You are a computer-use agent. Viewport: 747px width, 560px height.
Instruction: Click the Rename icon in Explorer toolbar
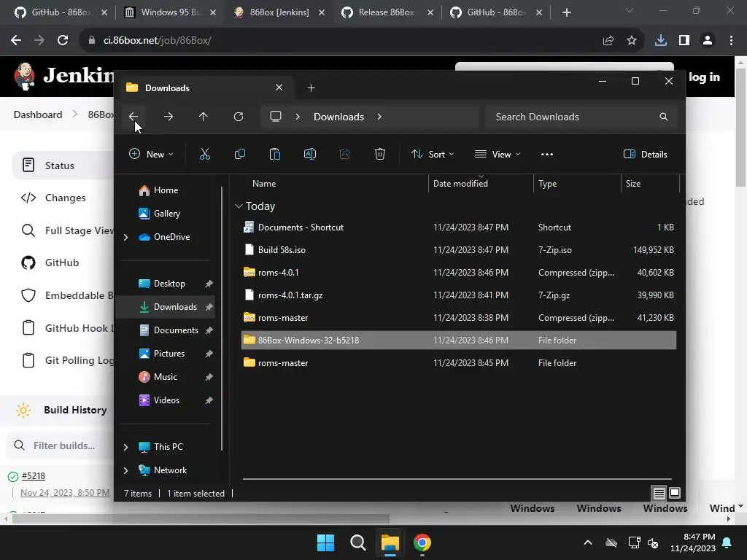309,154
